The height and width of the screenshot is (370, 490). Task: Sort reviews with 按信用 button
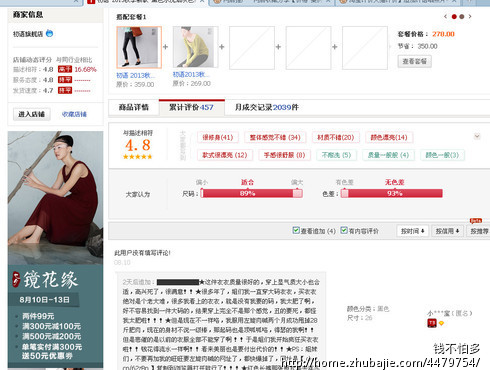(x=447, y=231)
